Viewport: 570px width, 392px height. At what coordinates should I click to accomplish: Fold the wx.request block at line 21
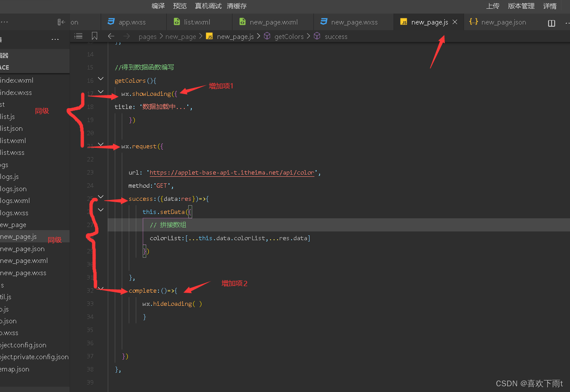[101, 144]
